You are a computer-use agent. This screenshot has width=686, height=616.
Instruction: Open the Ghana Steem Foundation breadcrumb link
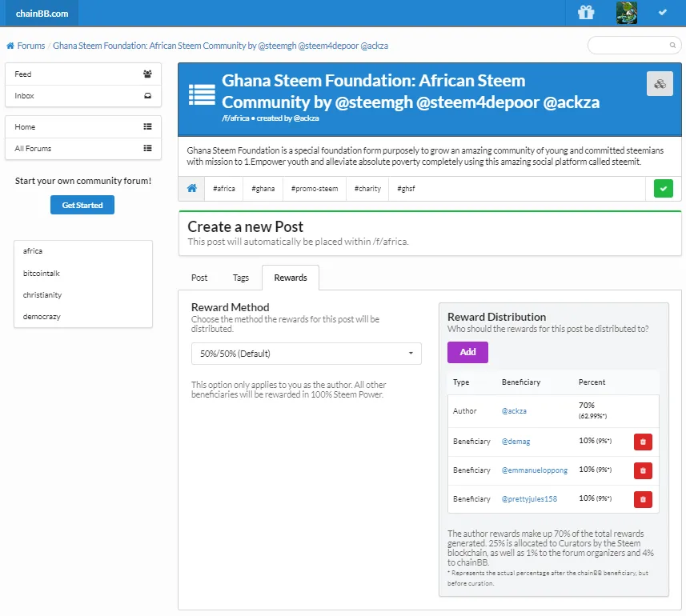[220, 46]
